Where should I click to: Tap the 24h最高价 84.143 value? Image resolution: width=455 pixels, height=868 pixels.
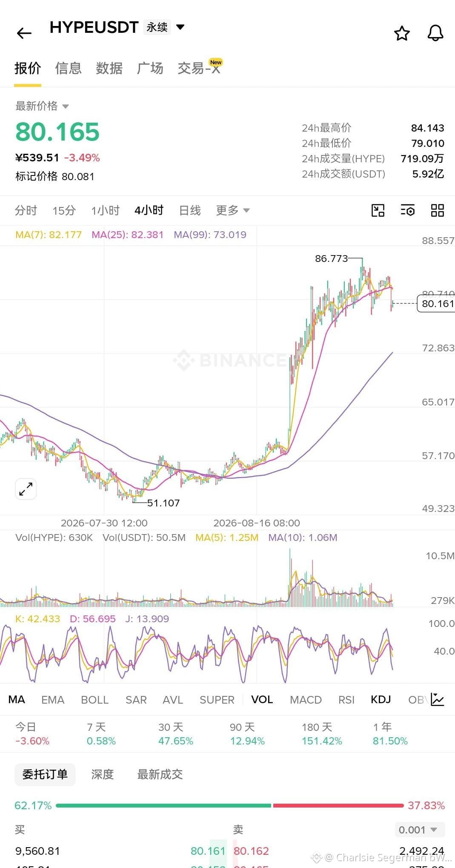428,128
